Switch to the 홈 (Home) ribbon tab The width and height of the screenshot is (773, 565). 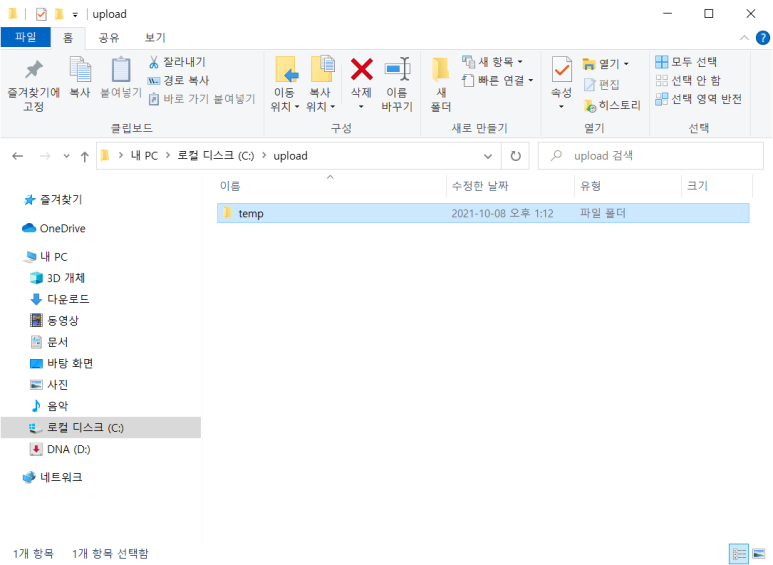click(x=68, y=37)
